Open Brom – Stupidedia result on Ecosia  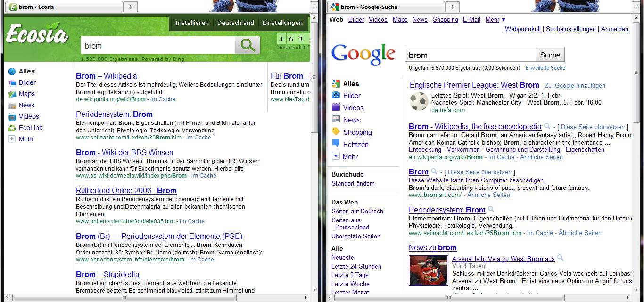[107, 274]
